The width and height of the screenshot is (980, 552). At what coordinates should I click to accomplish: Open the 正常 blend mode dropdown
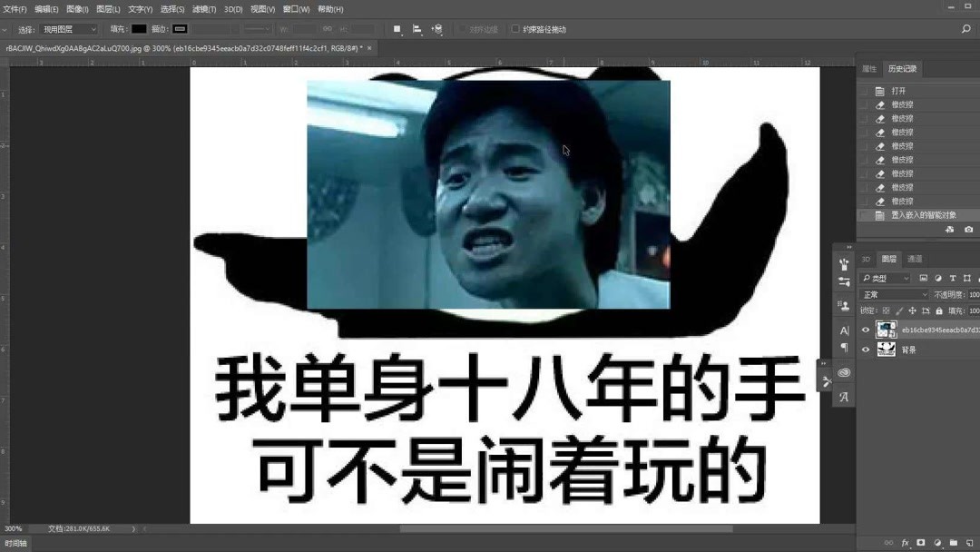[x=894, y=294]
